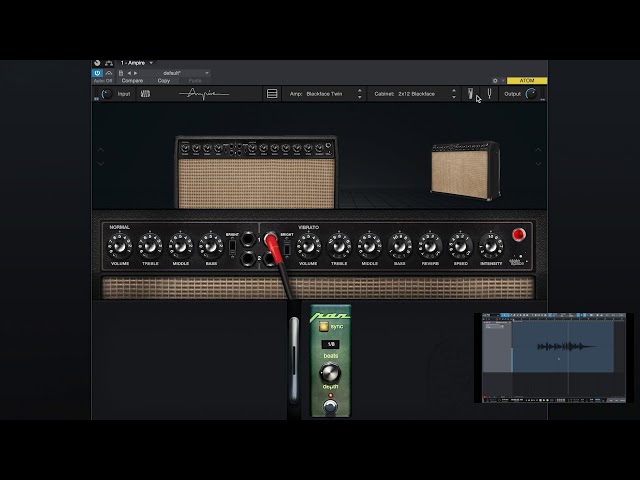Click the pedalboard handle left of Pan pedal
This screenshot has width=640, height=480.
click(294, 360)
